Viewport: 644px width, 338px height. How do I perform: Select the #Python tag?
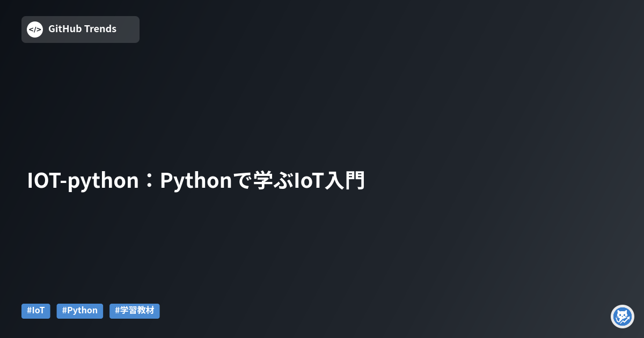tap(80, 311)
